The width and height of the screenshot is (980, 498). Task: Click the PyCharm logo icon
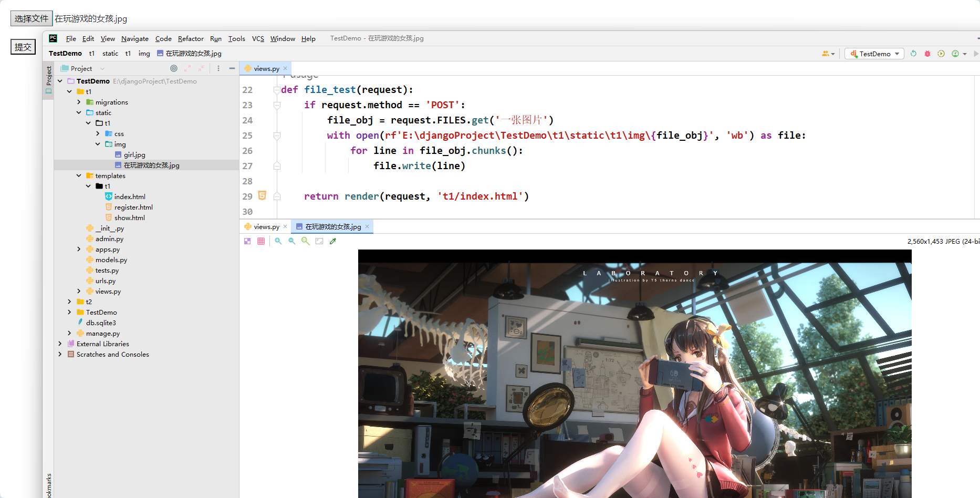pyautogui.click(x=53, y=38)
